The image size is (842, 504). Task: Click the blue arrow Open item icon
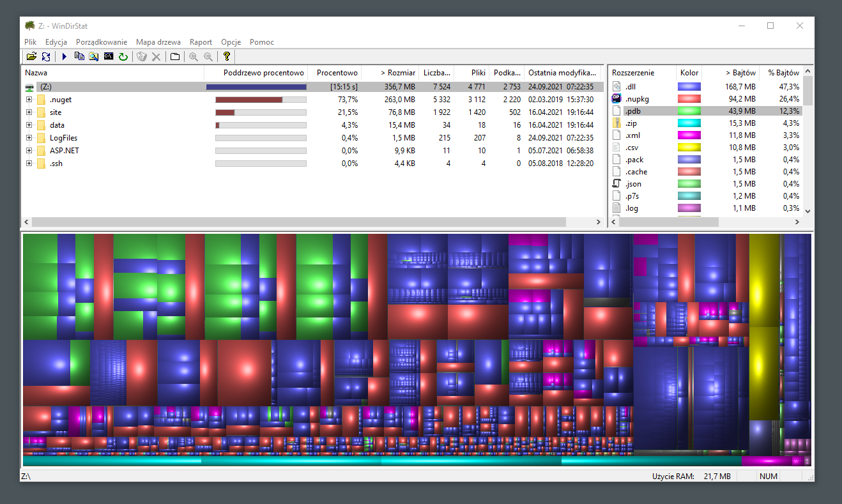coord(64,57)
